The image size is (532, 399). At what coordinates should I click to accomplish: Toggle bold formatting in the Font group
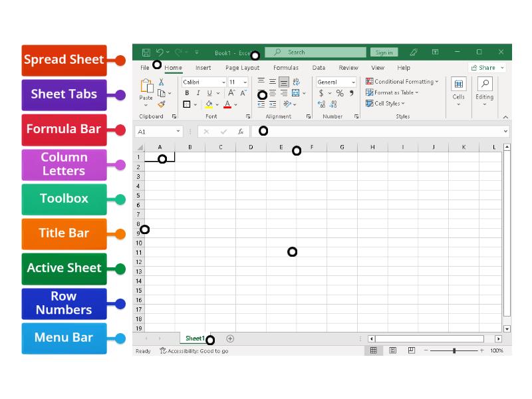187,93
